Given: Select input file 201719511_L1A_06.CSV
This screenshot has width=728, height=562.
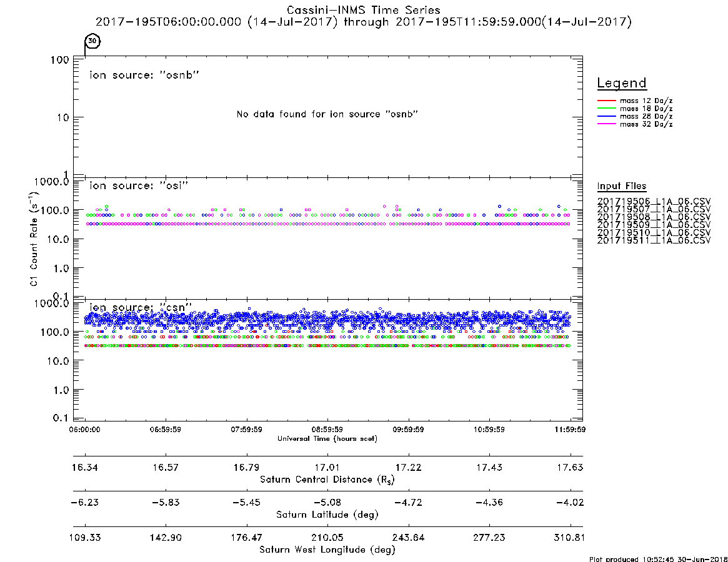Looking at the screenshot, I should coord(654,240).
